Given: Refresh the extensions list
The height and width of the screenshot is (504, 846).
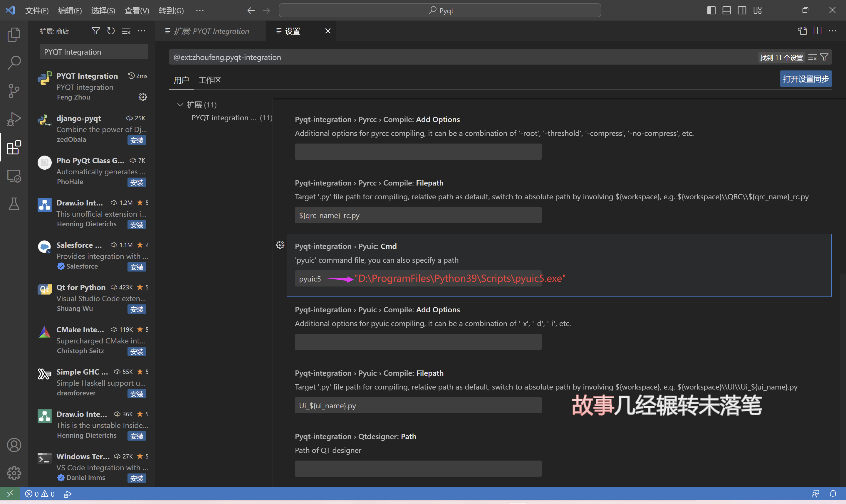Looking at the screenshot, I should pos(111,31).
